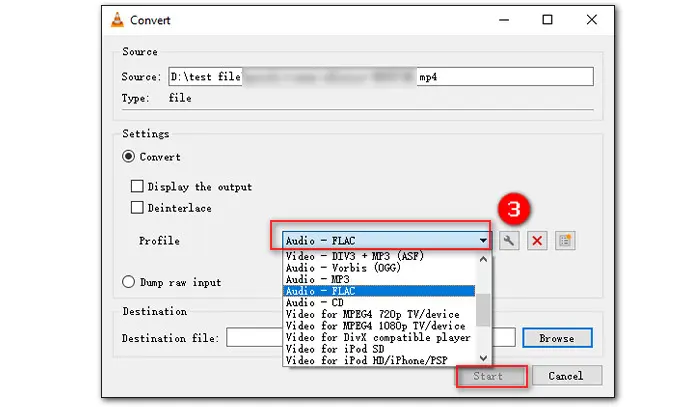This screenshot has height=407, width=700.
Task: Choose Video for DivX compatible player profile
Action: pyautogui.click(x=379, y=337)
